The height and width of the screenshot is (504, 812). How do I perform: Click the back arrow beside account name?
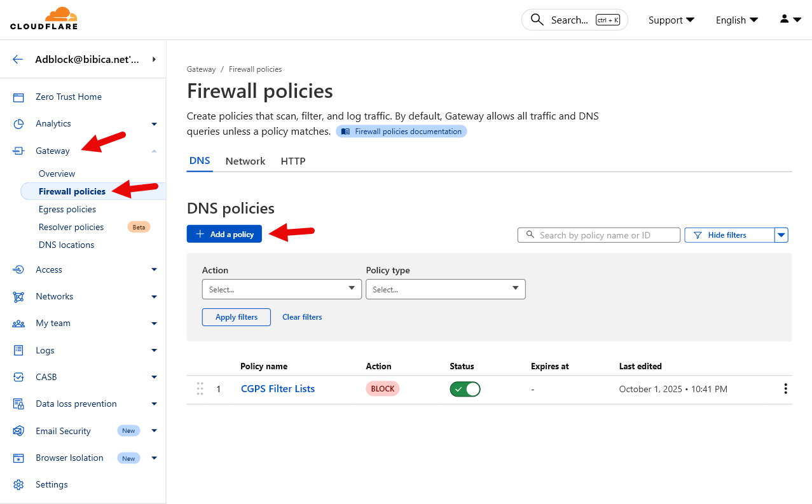(18, 59)
